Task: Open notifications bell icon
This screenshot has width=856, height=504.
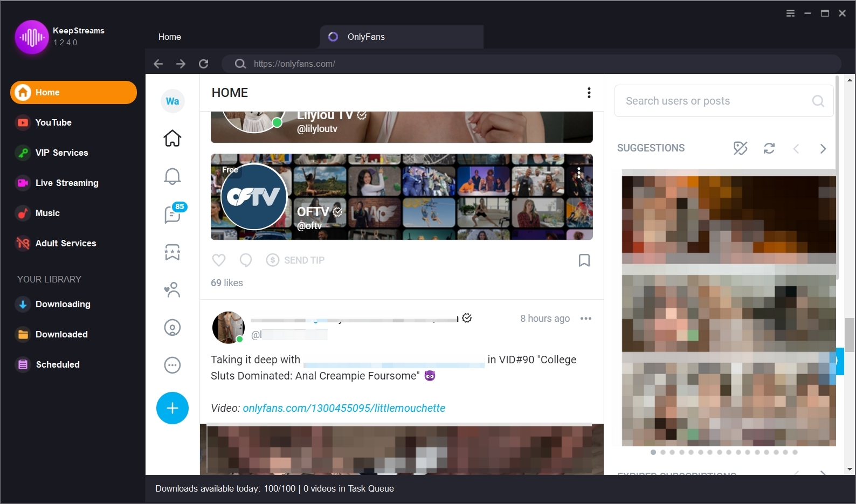Action: click(x=172, y=176)
